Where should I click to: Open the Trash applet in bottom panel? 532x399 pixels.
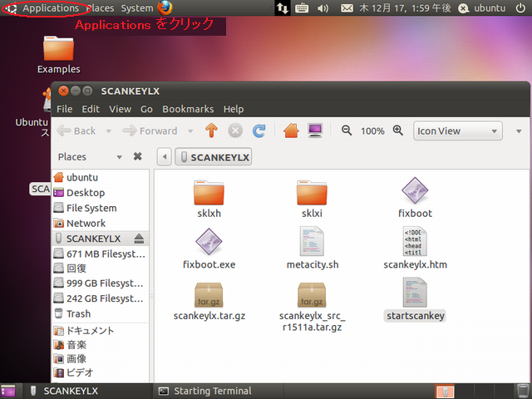[521, 391]
